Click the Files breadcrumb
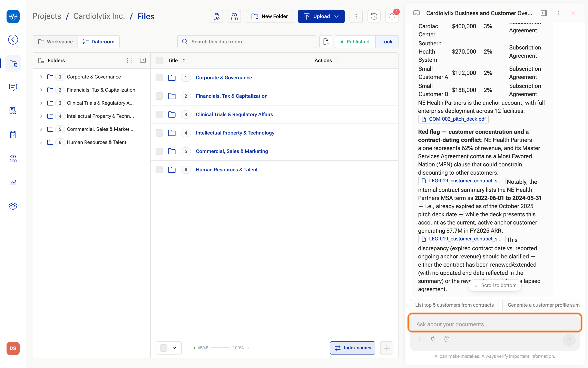This screenshot has height=368, width=588. (x=146, y=16)
